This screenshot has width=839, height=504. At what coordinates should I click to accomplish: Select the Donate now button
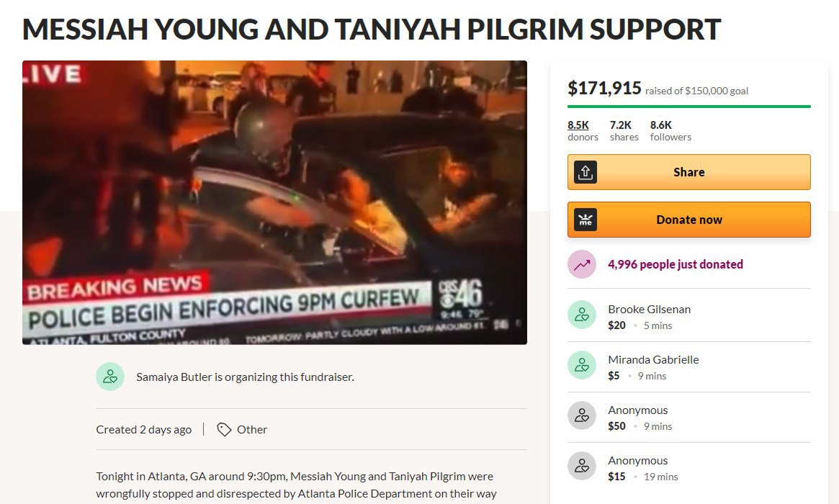click(x=689, y=220)
